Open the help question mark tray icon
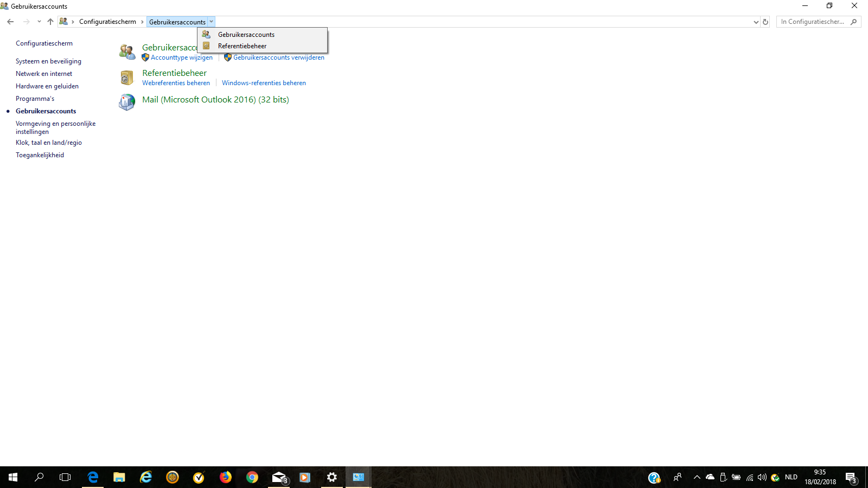868x488 pixels. [x=654, y=478]
